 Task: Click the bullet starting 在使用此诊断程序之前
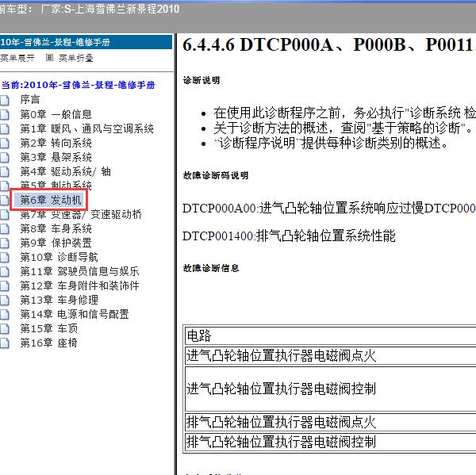(x=344, y=113)
